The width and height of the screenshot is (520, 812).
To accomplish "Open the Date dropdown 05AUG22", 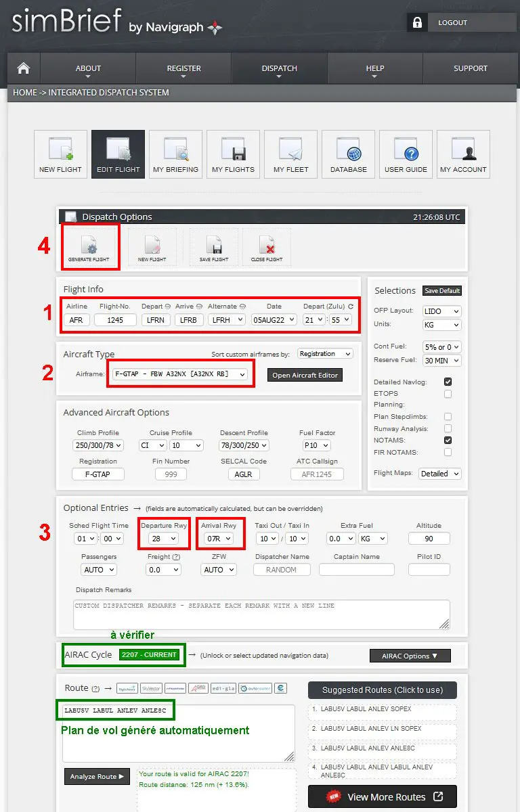I will pyautogui.click(x=274, y=319).
